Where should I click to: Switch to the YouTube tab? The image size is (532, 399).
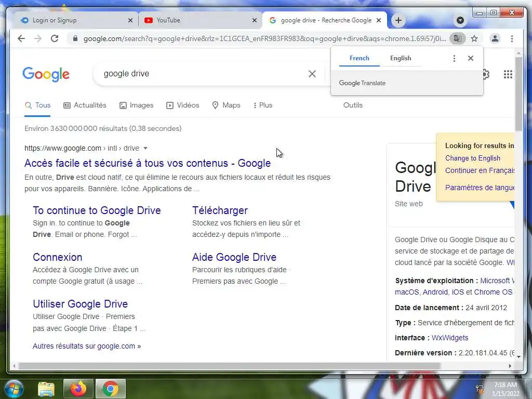tap(200, 20)
